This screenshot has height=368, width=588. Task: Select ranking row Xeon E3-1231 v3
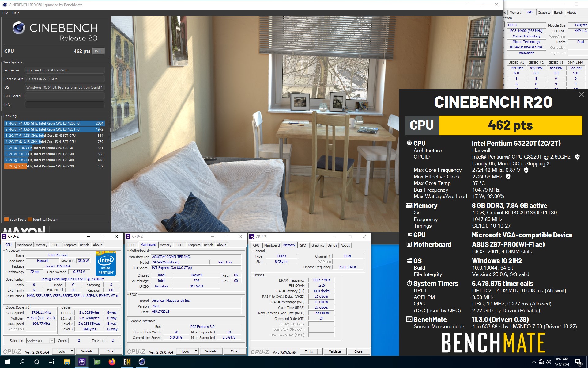click(x=54, y=129)
